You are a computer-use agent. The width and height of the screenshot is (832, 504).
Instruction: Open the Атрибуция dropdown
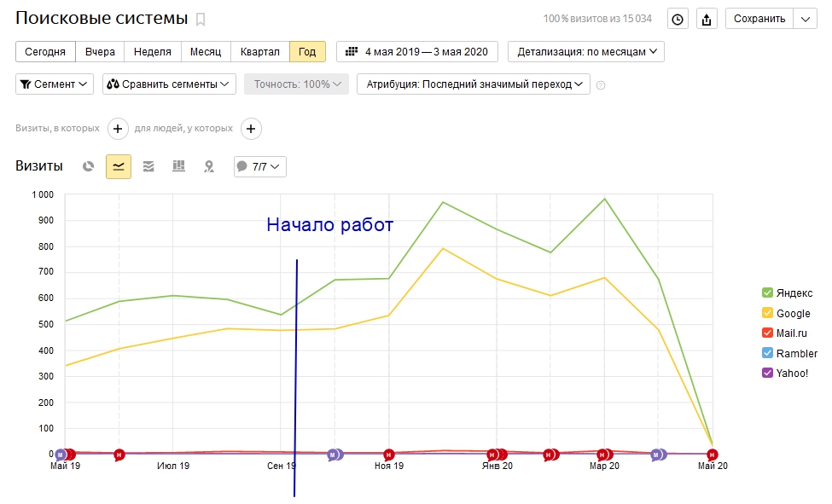tap(474, 84)
